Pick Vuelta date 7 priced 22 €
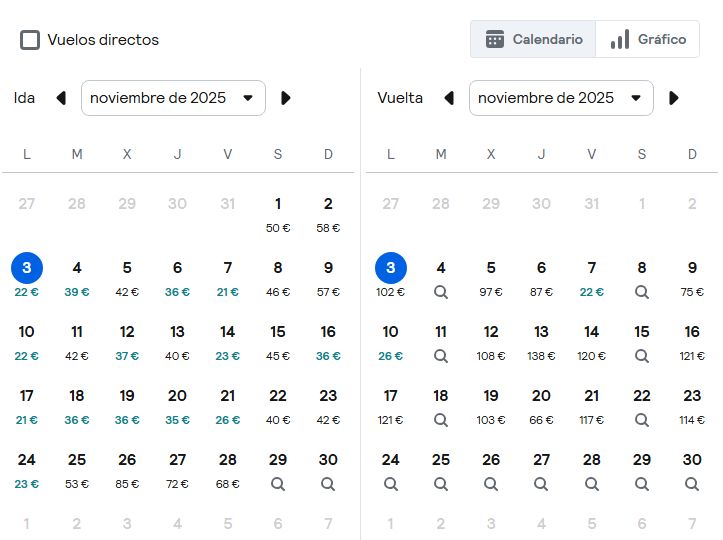Image resolution: width=723 pixels, height=540 pixels. [592, 277]
